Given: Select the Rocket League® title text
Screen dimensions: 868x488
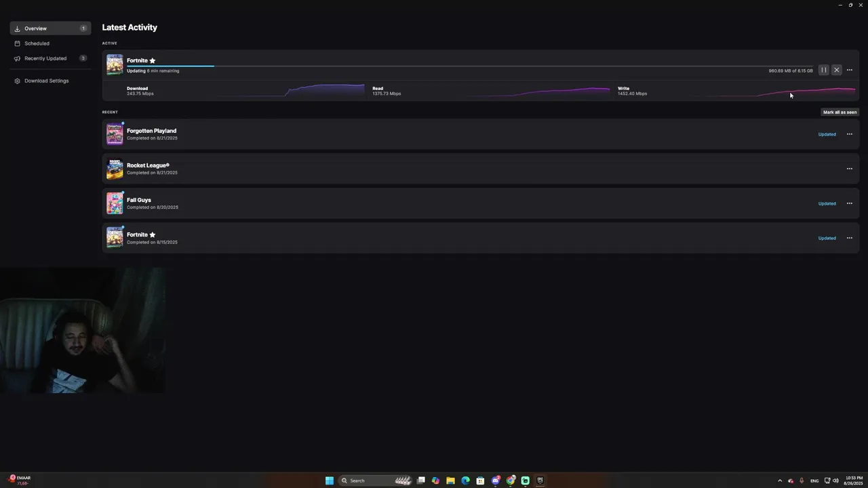Looking at the screenshot, I should 148,165.
